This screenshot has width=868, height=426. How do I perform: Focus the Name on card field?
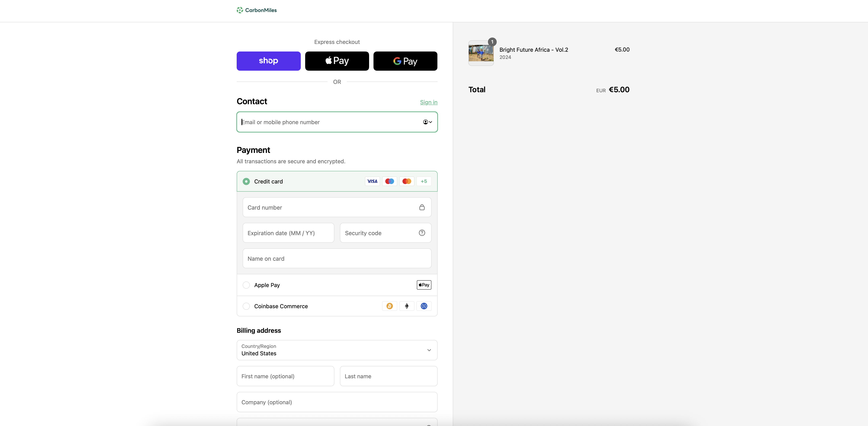(337, 258)
